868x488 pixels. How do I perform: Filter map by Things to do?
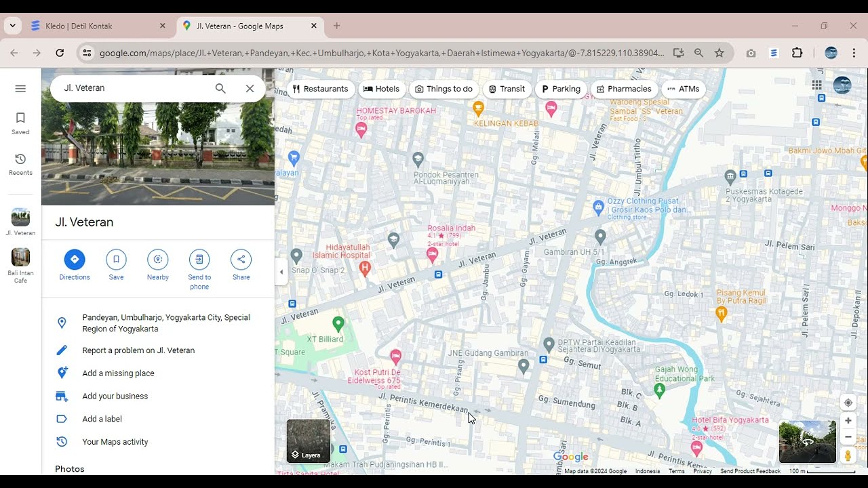click(x=444, y=89)
